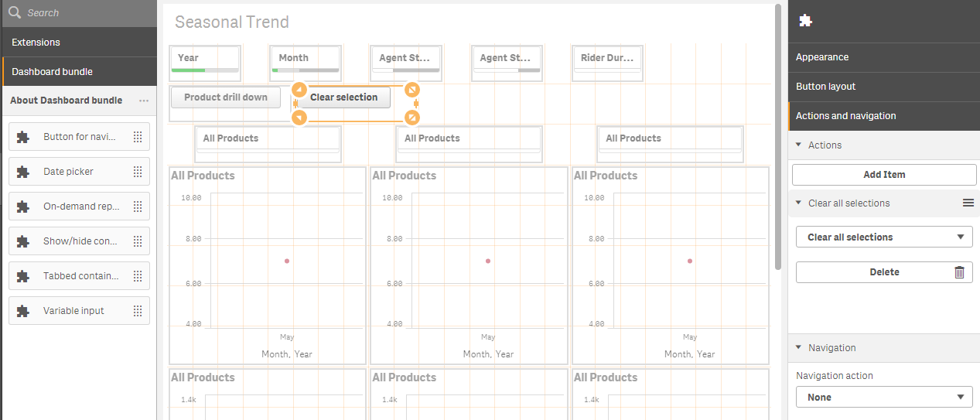This screenshot has height=420, width=980.
Task: Grab the Show/hide container drag handle
Action: tap(138, 241)
